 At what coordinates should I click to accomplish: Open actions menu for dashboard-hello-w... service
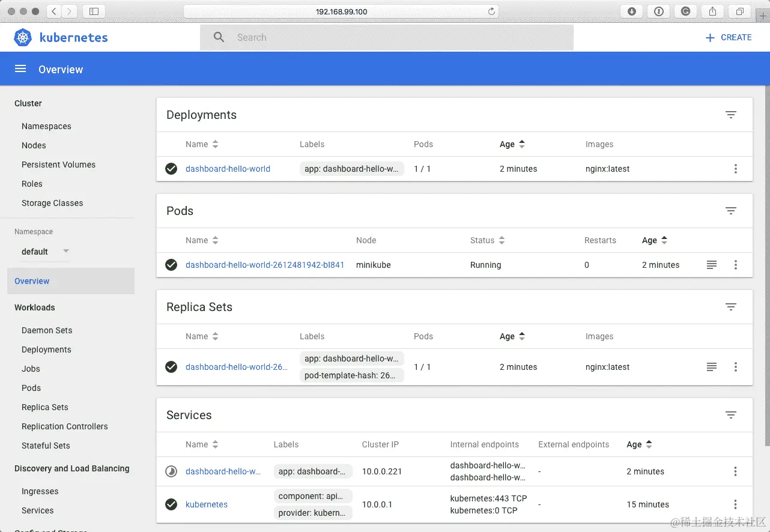coord(736,471)
